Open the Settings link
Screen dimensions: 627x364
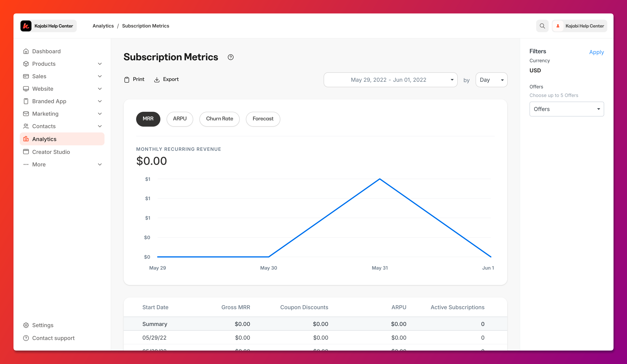click(x=43, y=325)
